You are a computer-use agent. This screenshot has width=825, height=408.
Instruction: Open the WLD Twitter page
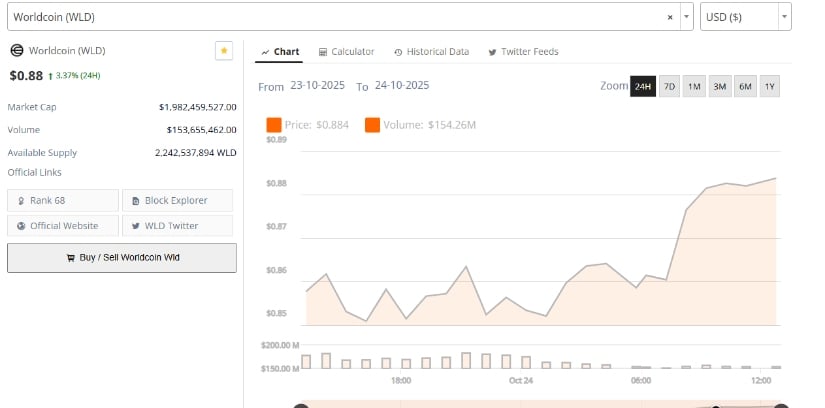click(x=177, y=226)
